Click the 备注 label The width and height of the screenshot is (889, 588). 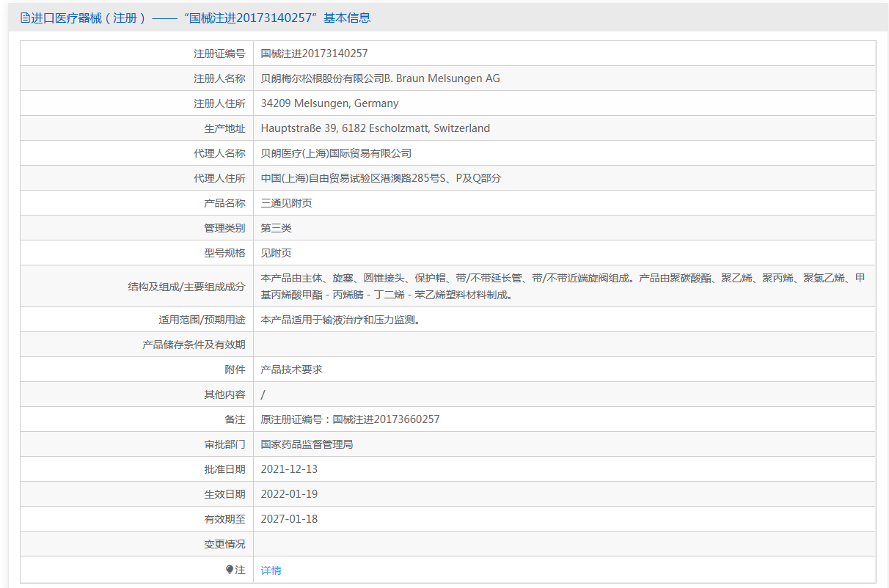[235, 419]
